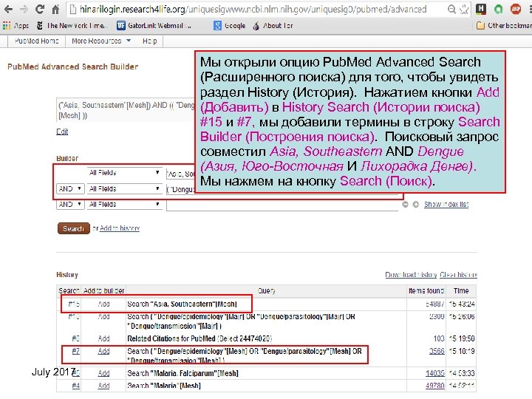Click the Time column header

point(461,291)
